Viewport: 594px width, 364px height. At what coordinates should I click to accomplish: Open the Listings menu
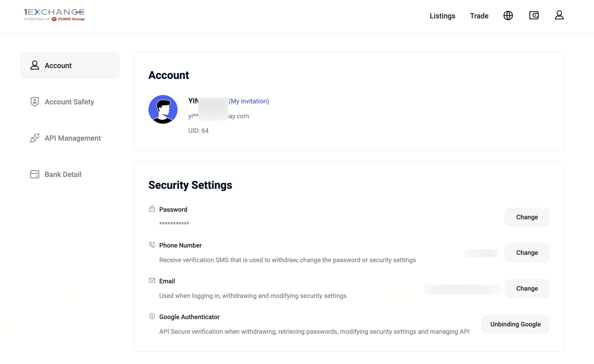tap(442, 16)
